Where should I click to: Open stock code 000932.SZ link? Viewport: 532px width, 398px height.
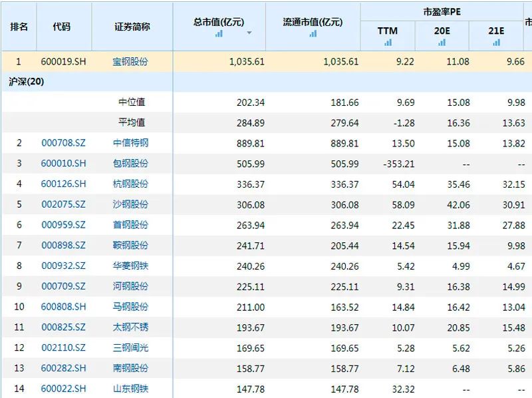pyautogui.click(x=63, y=266)
